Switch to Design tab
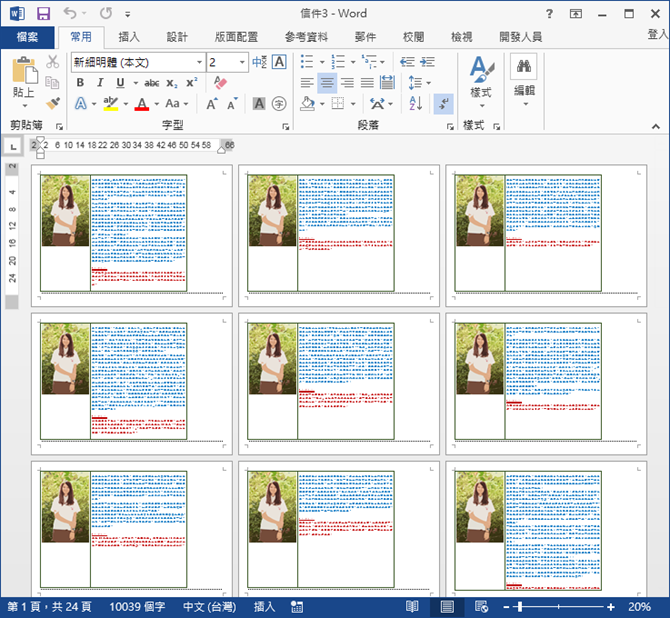670x618 pixels. pyautogui.click(x=177, y=37)
